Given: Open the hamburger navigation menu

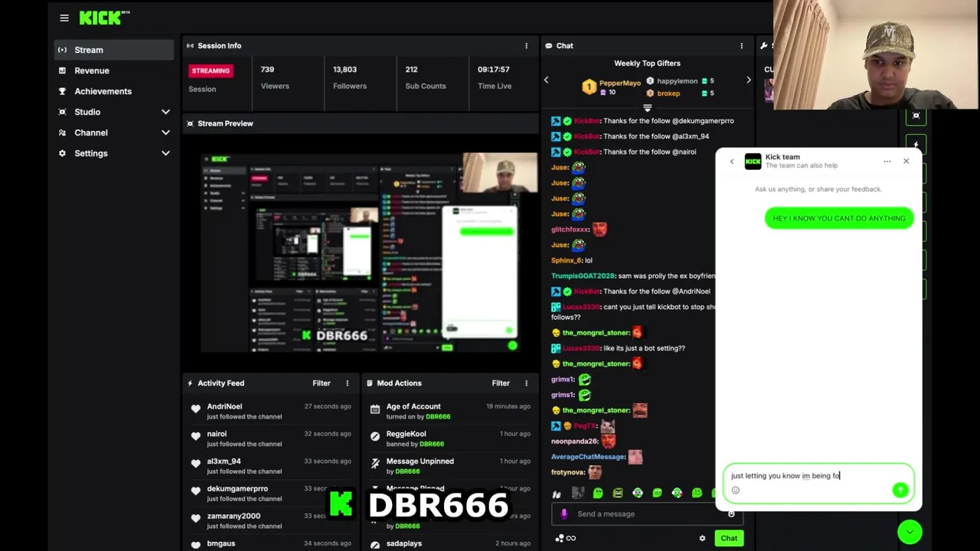Looking at the screenshot, I should [64, 18].
